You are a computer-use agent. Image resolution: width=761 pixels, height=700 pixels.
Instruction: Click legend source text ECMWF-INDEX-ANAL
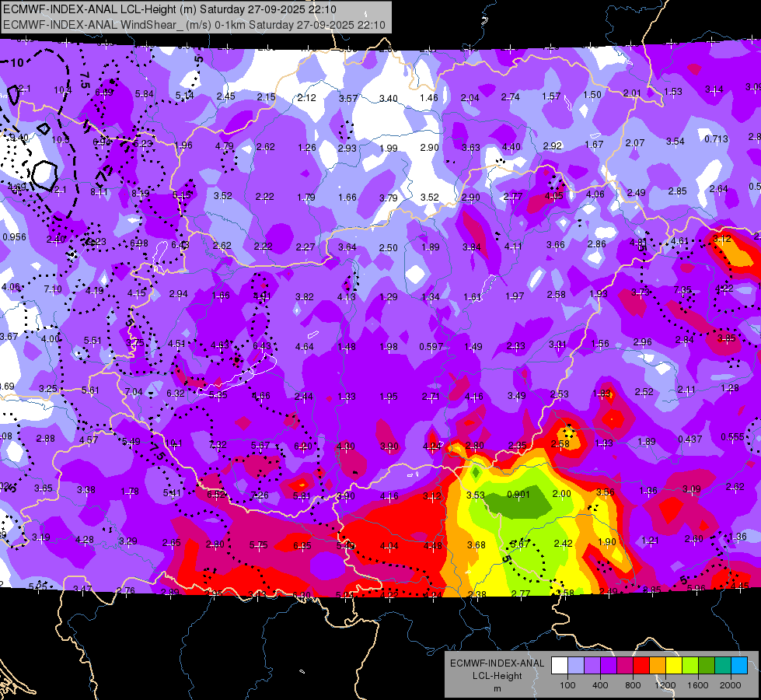pos(497,663)
